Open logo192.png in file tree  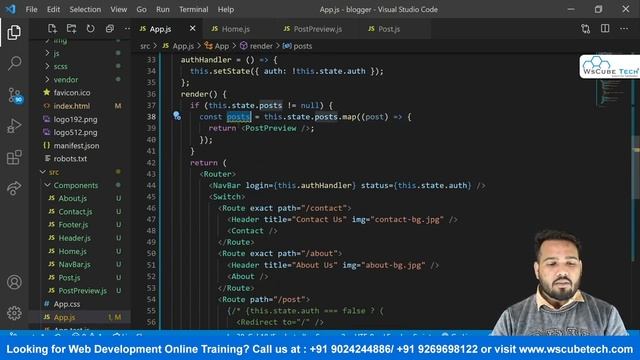(x=75, y=119)
